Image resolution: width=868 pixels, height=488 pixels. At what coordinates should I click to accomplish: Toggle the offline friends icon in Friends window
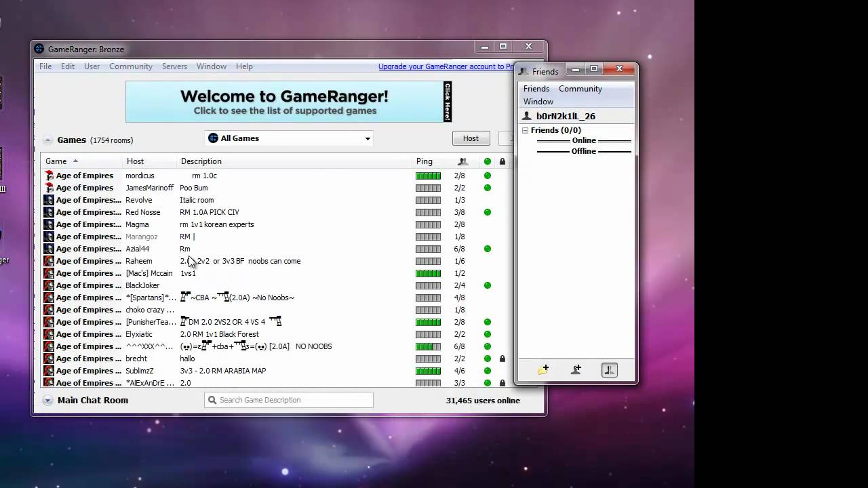click(609, 369)
